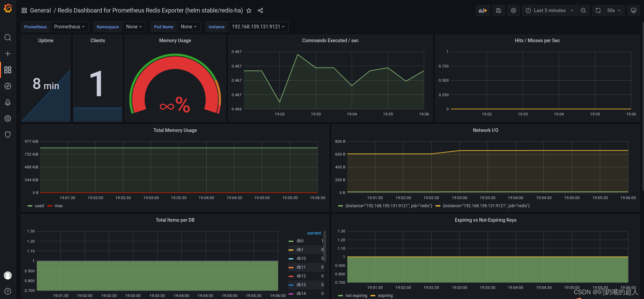
Task: Open the Pod Name None dropdown
Action: [189, 27]
